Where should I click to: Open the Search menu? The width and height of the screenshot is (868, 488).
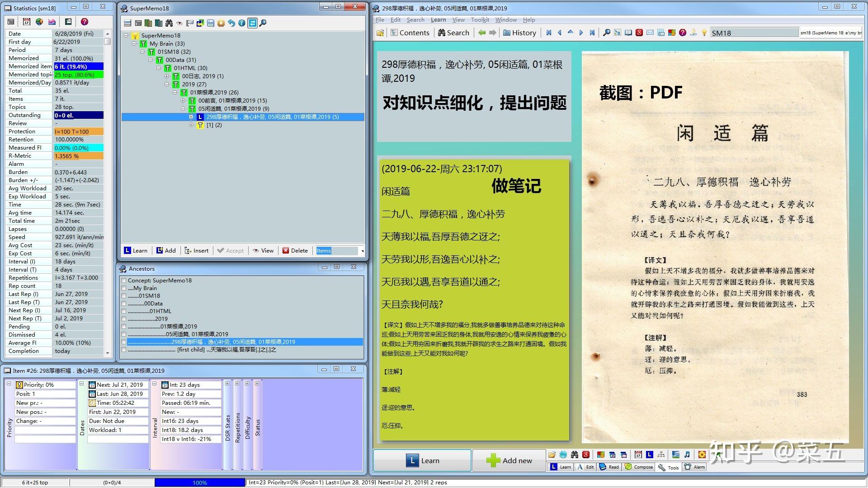click(x=415, y=19)
